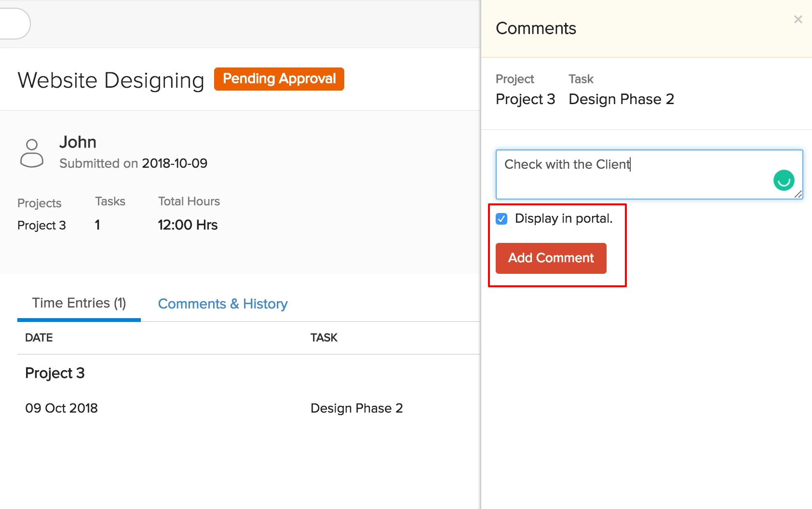Click the rounded button at top left
Screen dimensions: 812x509
coord(14,24)
